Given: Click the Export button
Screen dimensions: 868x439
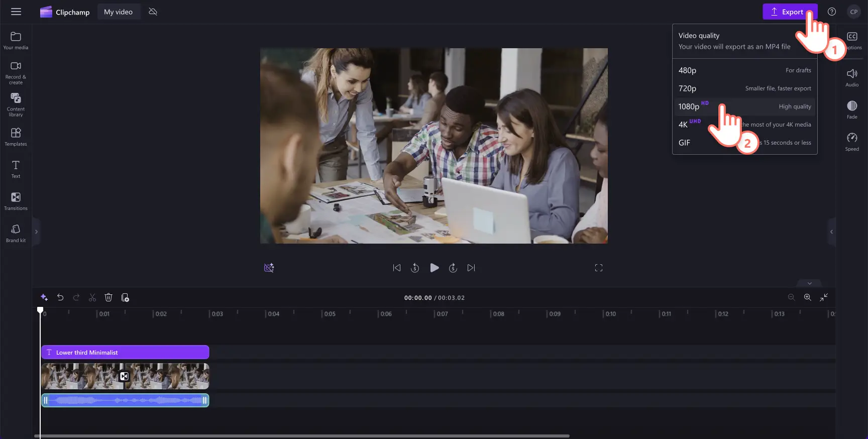Looking at the screenshot, I should pyautogui.click(x=790, y=12).
